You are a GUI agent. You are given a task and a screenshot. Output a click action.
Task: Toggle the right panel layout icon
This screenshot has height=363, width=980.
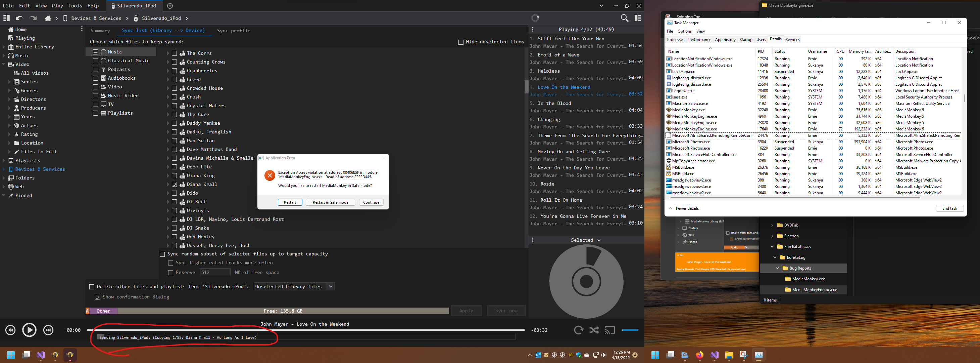pyautogui.click(x=638, y=18)
